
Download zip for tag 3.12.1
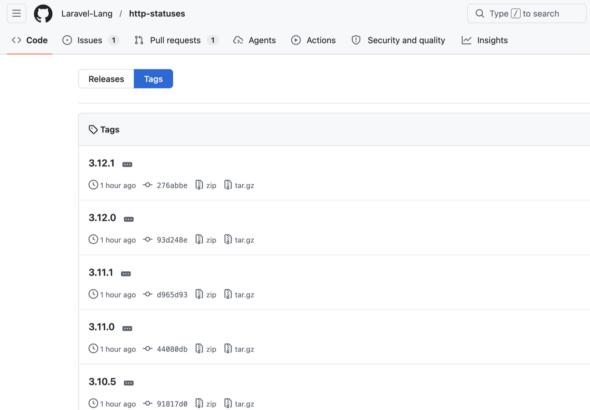pos(205,185)
